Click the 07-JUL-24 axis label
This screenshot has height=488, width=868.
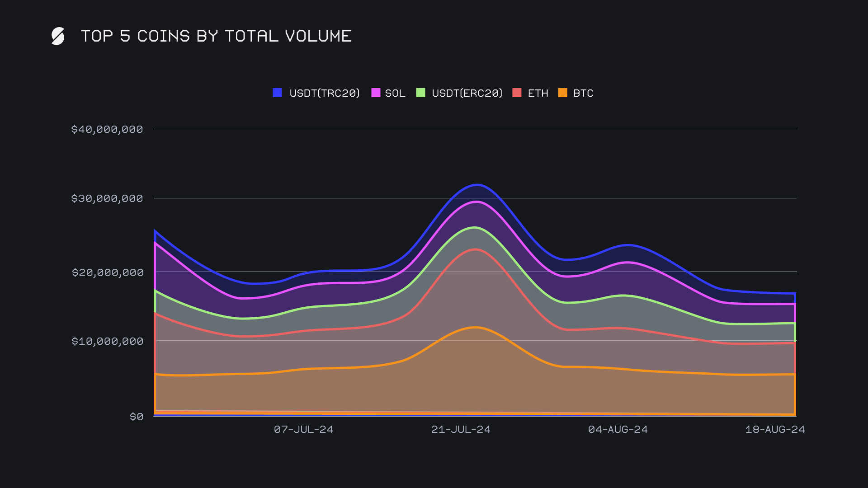coord(303,429)
